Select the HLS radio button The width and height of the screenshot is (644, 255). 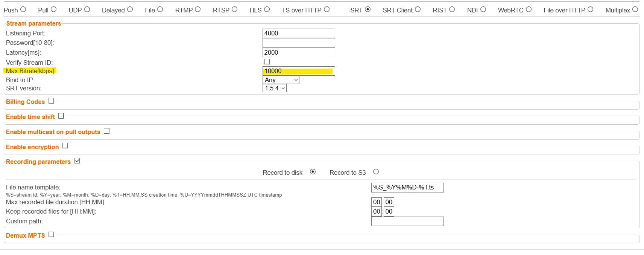(x=267, y=9)
